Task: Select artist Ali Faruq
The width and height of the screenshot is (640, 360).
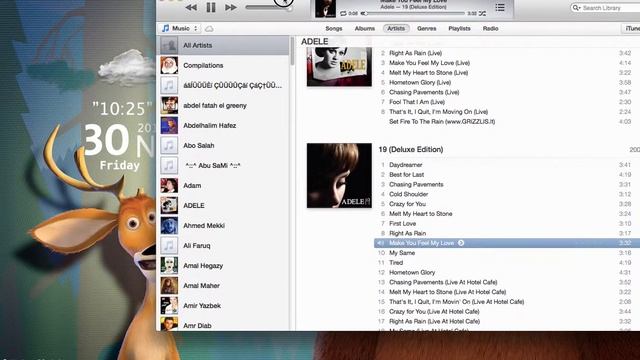Action: point(224,245)
